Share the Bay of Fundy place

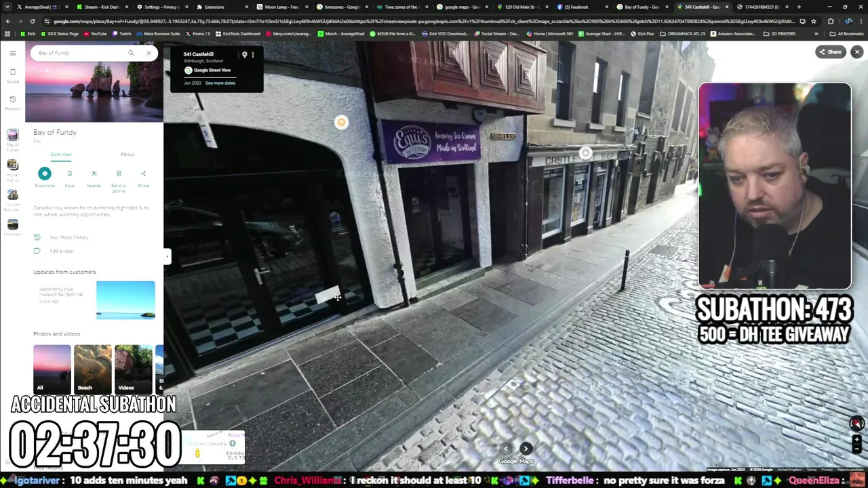point(143,178)
